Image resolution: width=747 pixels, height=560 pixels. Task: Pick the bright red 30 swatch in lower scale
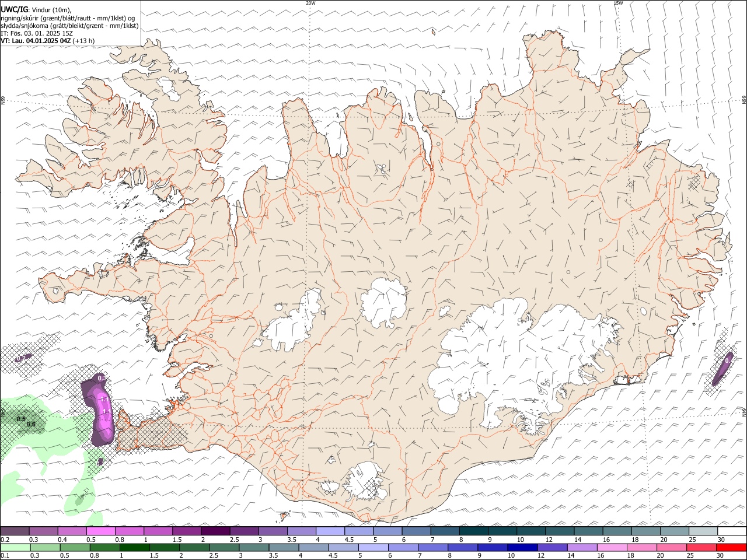732,548
